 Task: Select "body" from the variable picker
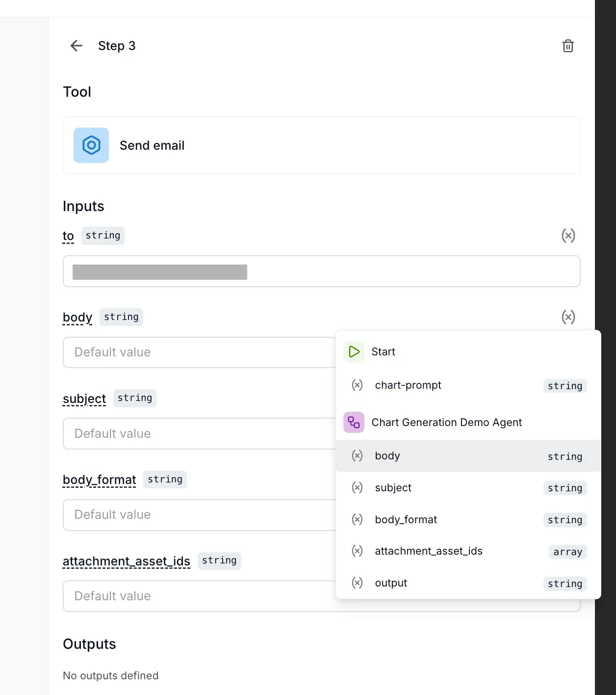[387, 455]
